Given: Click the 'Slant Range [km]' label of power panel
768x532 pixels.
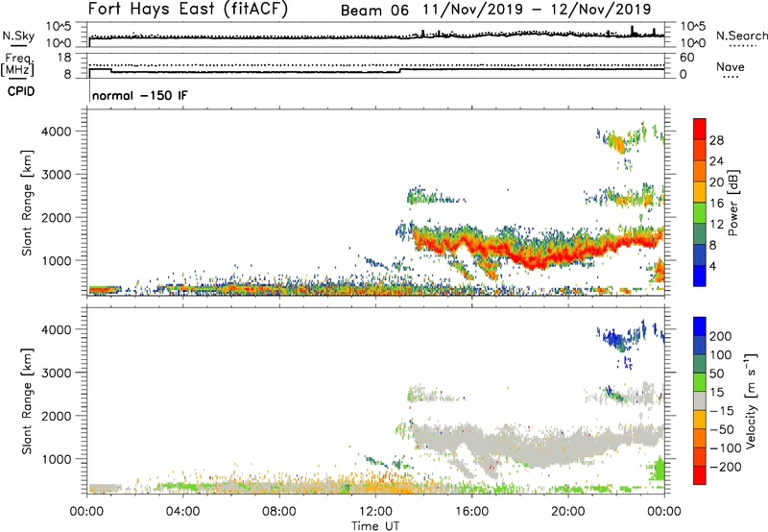Looking at the screenshot, I should click(x=27, y=203).
